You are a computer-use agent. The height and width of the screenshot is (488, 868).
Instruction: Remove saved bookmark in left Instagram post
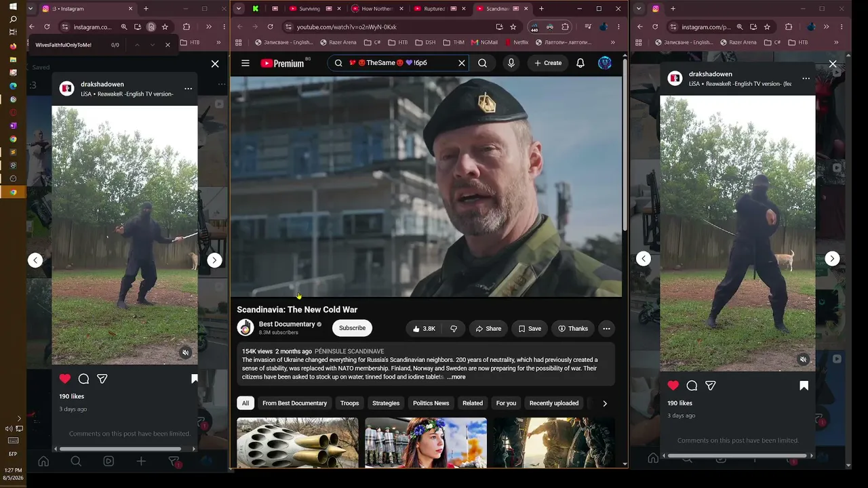195,379
